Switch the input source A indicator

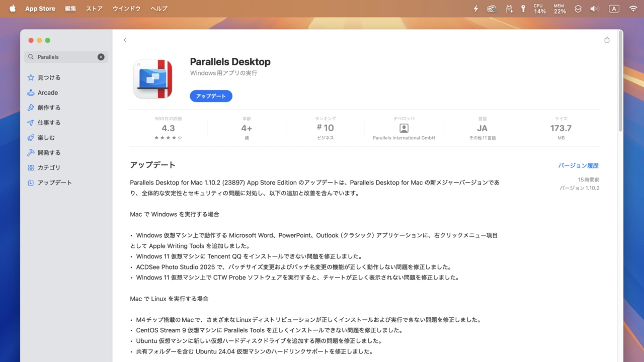tap(614, 9)
